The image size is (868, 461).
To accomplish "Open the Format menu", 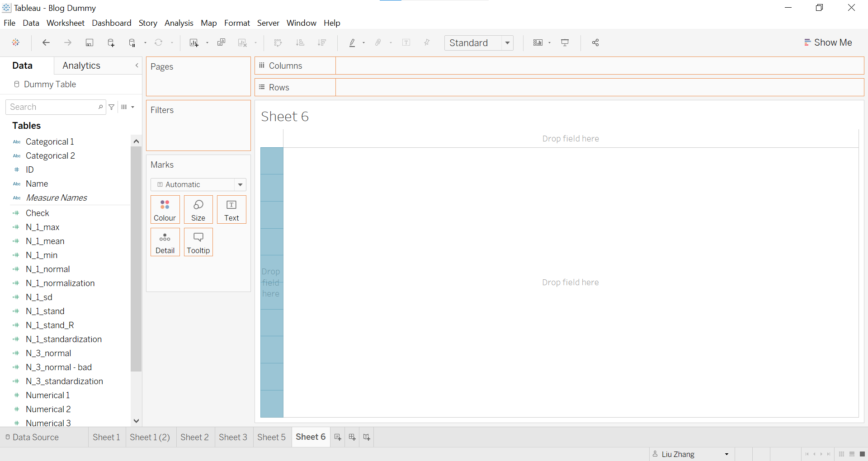I will 237,23.
